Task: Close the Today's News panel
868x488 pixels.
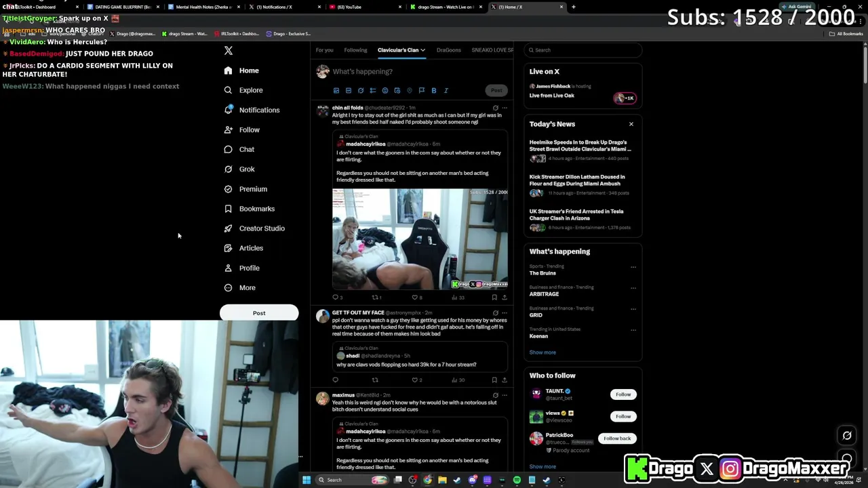Action: coord(631,124)
